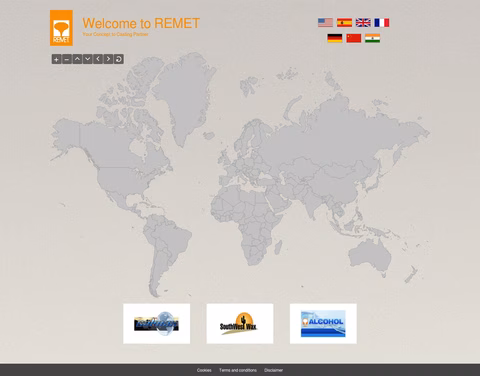The image size is (480, 376).
Task: Zoom in on the map with plus button
Action: 56,59
